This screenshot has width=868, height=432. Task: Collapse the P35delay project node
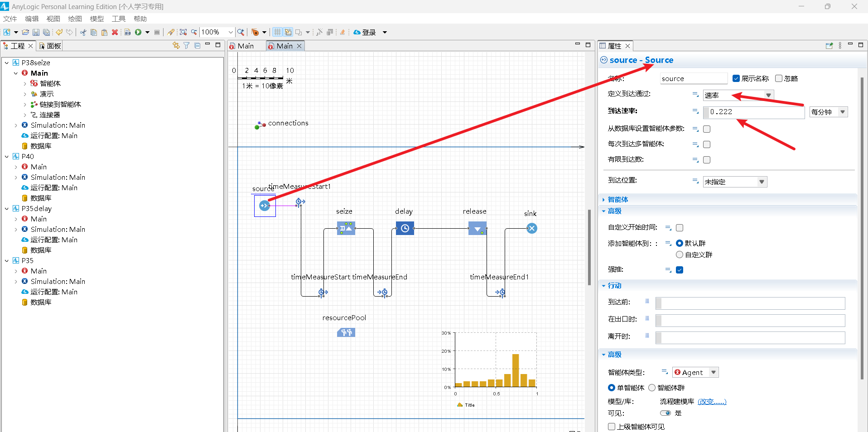(7, 208)
